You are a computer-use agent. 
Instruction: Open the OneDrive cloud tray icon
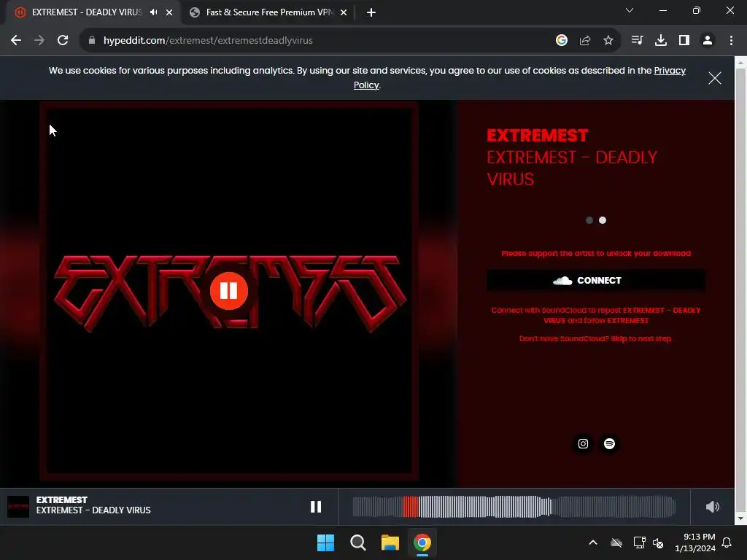(x=616, y=542)
